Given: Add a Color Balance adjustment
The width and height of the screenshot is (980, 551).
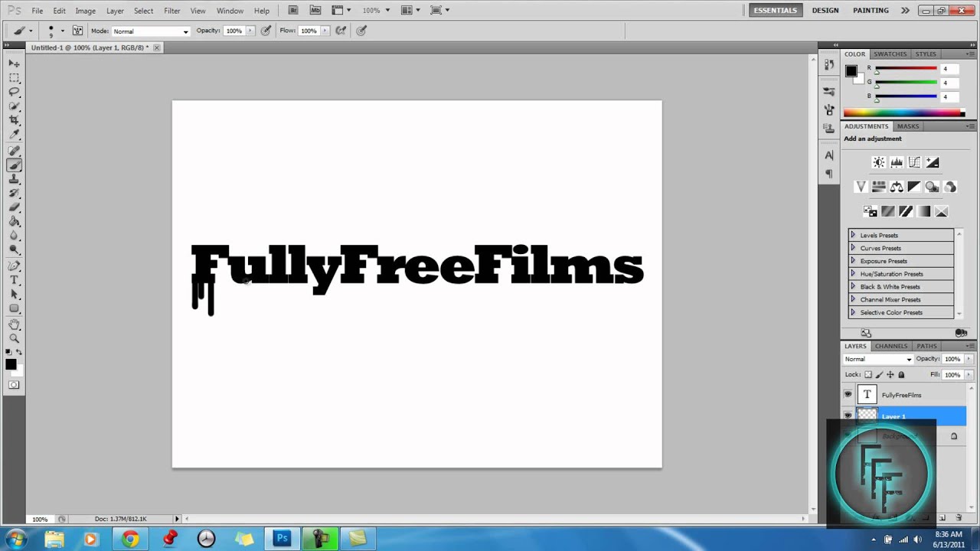Looking at the screenshot, I should 897,187.
